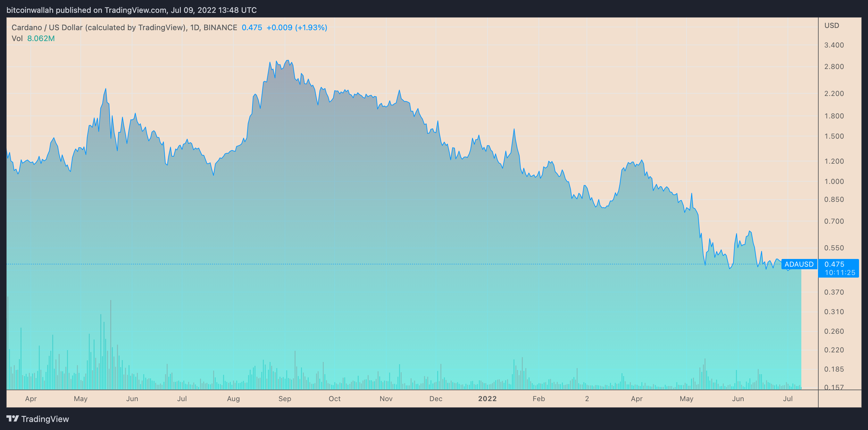
Task: Click the USD currency axis header
Action: [831, 25]
